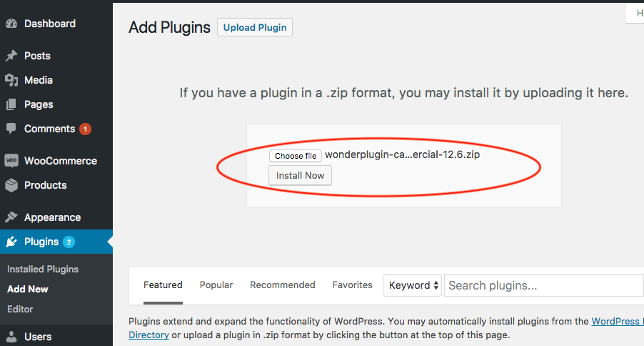
Task: Click the Media library icon
Action: tap(11, 80)
